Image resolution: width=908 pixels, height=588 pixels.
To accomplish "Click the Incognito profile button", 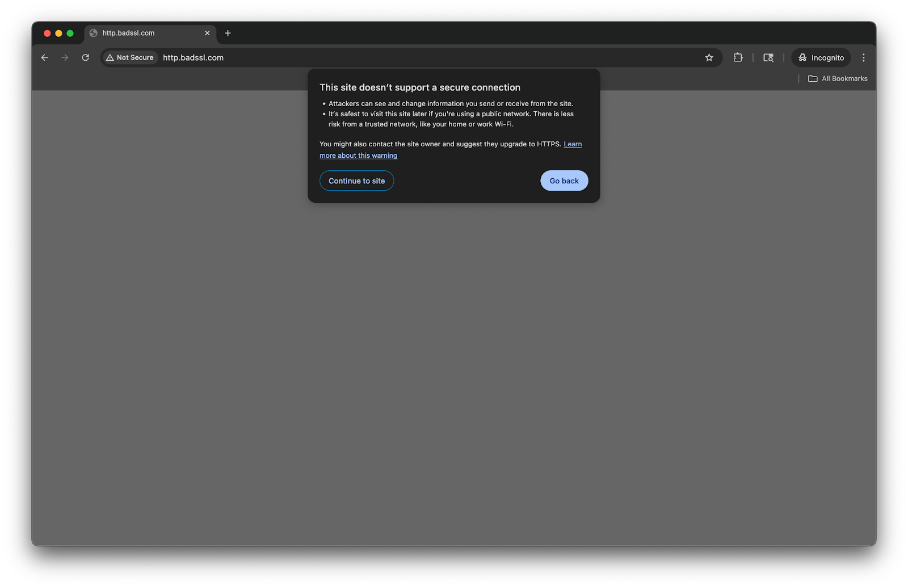I will pos(821,57).
